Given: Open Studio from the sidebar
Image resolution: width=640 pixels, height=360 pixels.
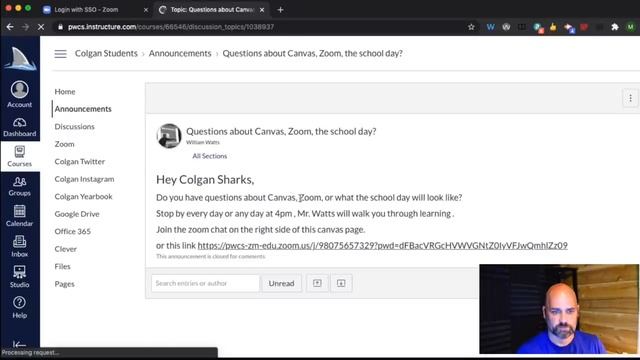Looking at the screenshot, I should click(20, 277).
